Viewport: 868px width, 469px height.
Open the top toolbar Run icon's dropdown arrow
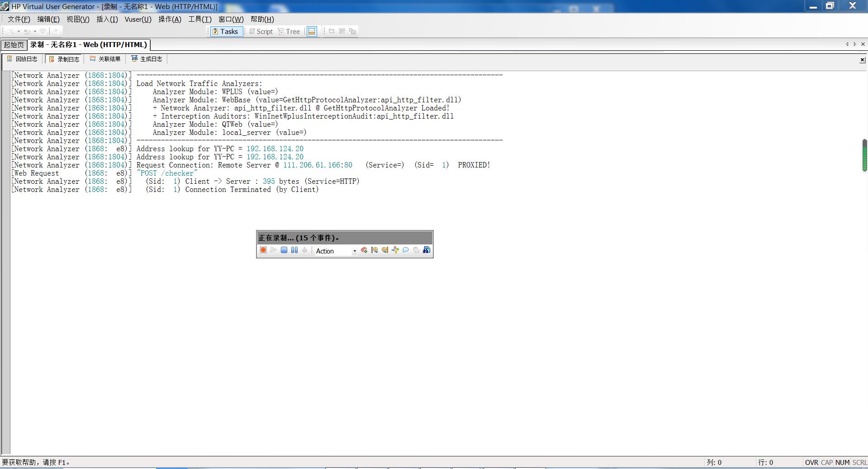(35, 31)
